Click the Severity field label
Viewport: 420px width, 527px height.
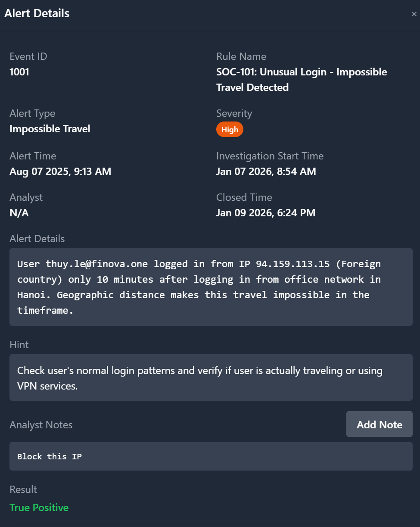pos(234,113)
